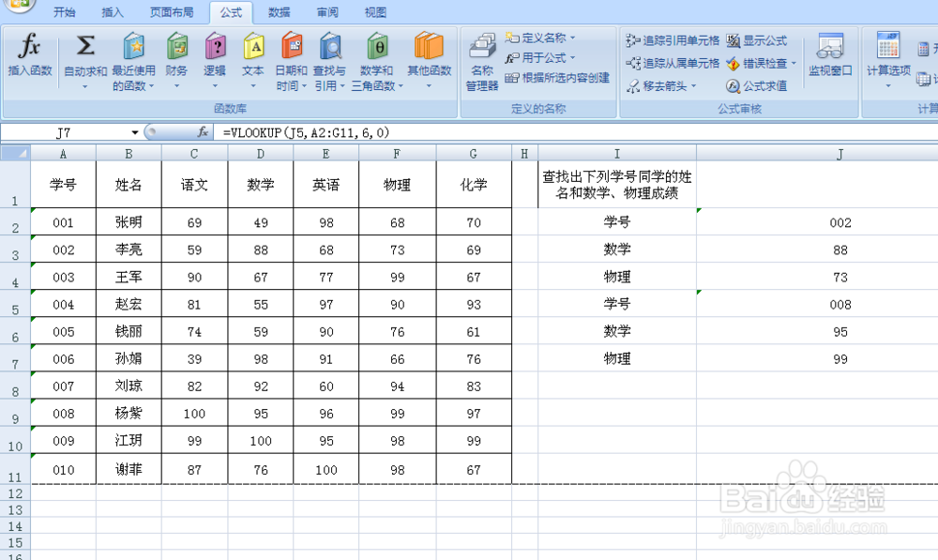Select row 7 header

(16, 357)
